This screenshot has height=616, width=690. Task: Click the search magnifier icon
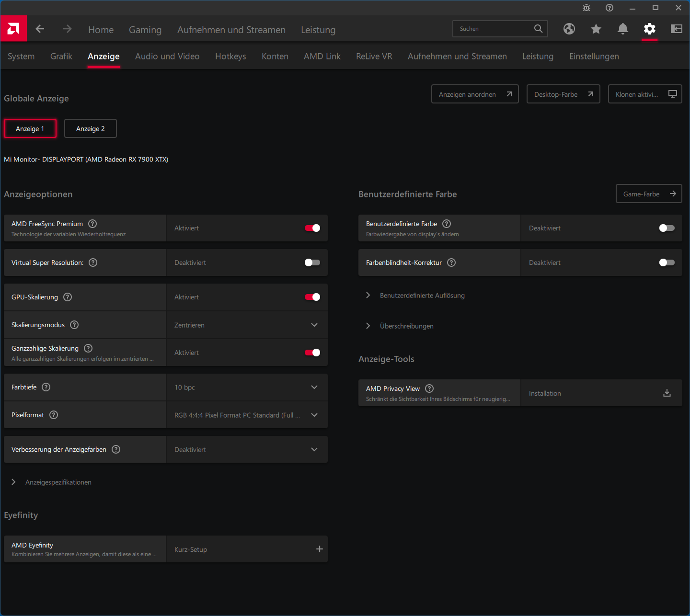[x=538, y=29]
